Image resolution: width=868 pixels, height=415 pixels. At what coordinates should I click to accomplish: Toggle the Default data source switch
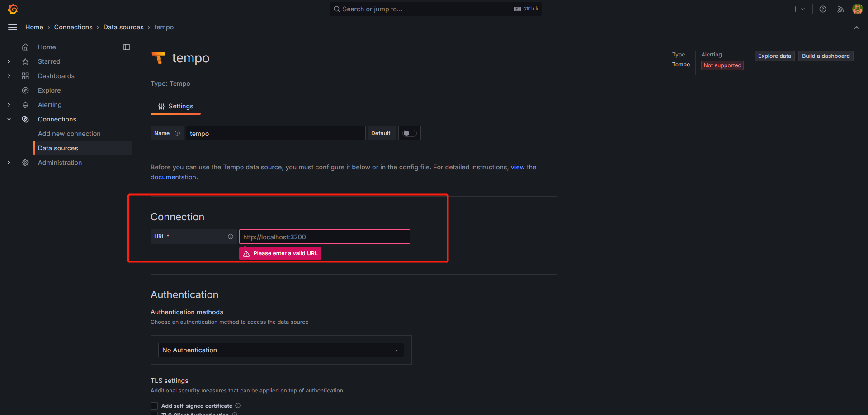pyautogui.click(x=409, y=133)
